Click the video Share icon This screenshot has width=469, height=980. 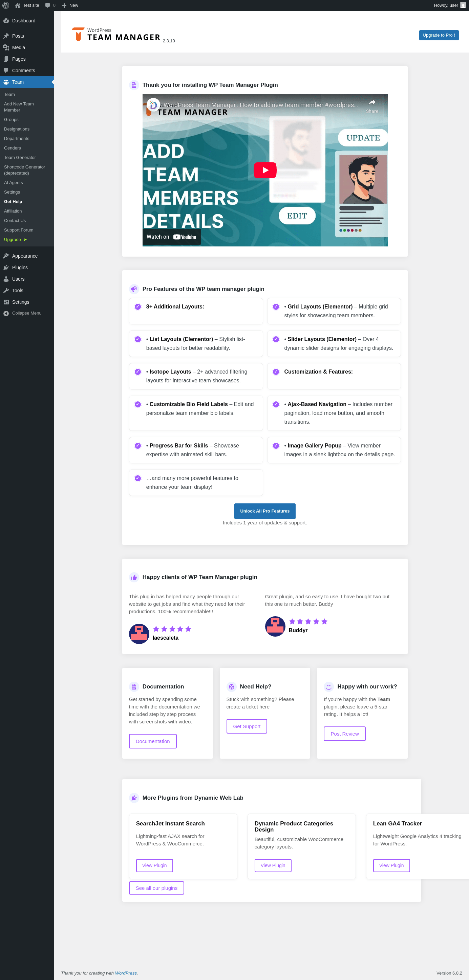(372, 106)
